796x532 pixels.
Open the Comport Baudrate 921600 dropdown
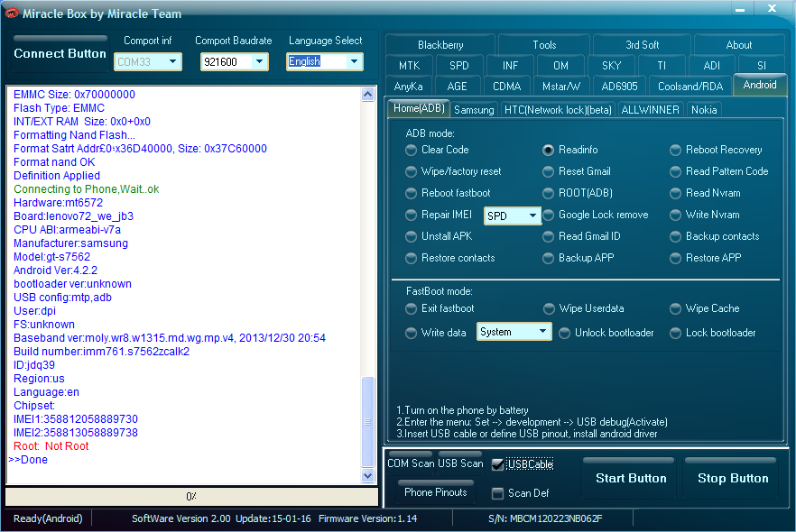coord(234,62)
